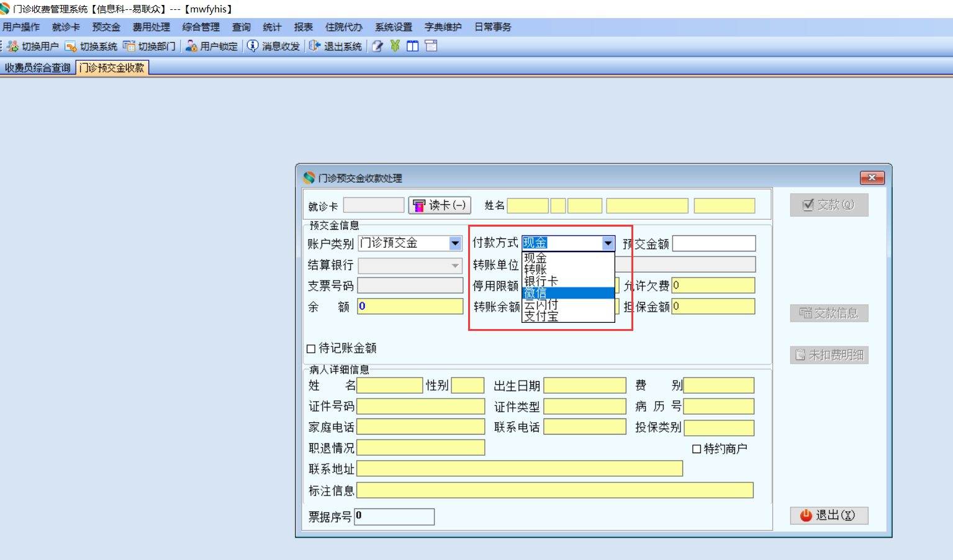Screen dimensions: 953x560
Task: Select 转账 in the payment method list
Action: 568,269
